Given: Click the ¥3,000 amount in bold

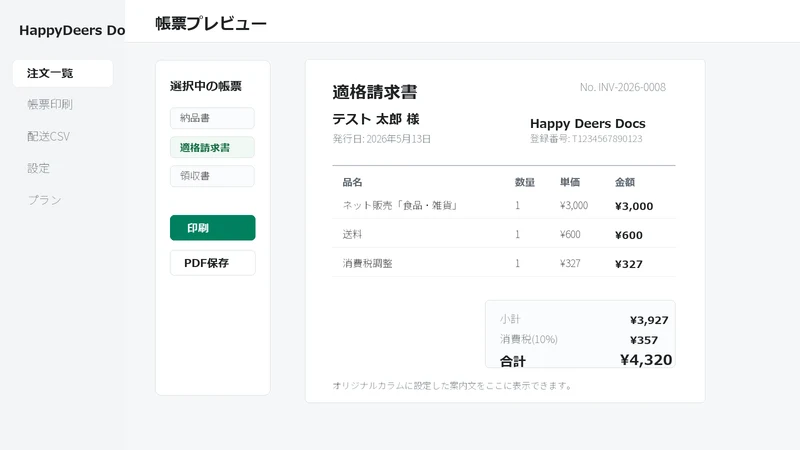Looking at the screenshot, I should click(x=634, y=206).
